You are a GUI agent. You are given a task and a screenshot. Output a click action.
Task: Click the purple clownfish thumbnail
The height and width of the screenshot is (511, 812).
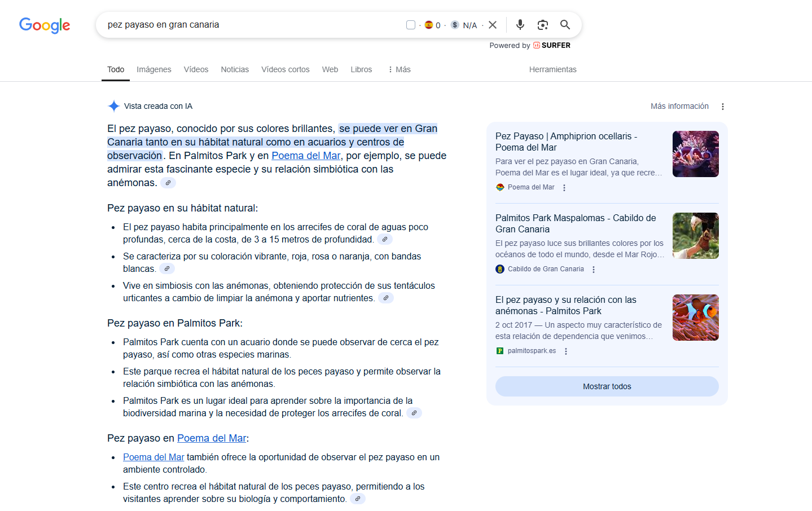click(696, 154)
